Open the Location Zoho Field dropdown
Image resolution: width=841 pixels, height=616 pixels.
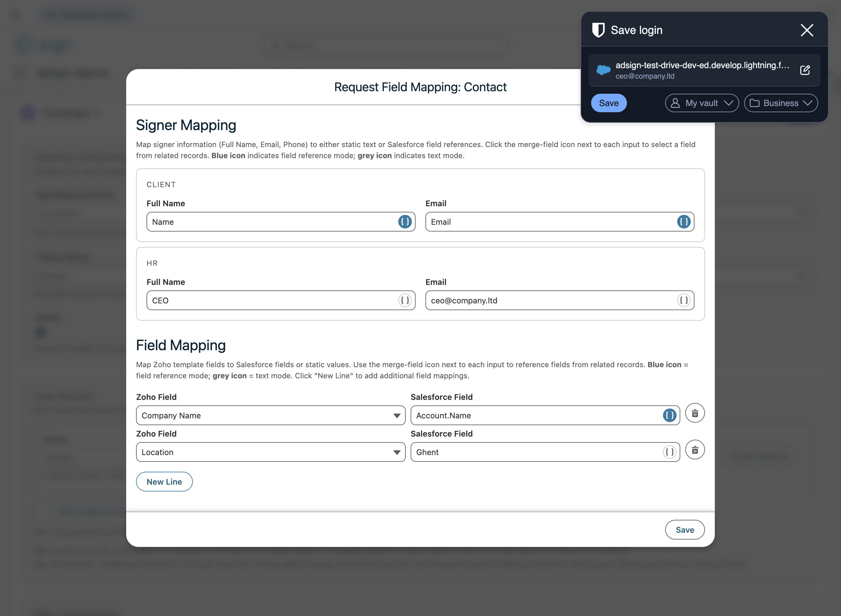pyautogui.click(x=271, y=452)
